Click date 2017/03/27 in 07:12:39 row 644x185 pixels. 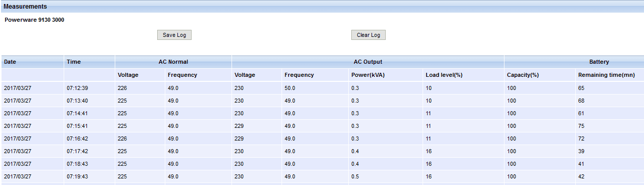tap(17, 88)
